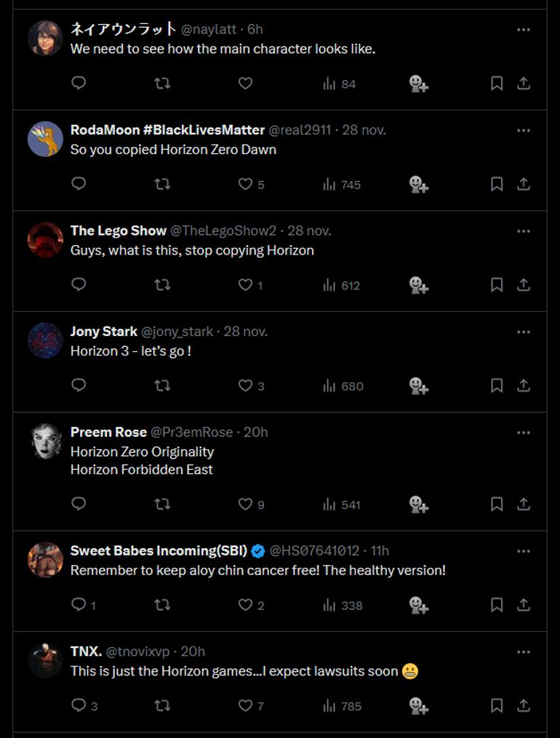Click the add-to-circle icon on Jony Stark's tweet
The height and width of the screenshot is (738, 560).
pos(418,385)
